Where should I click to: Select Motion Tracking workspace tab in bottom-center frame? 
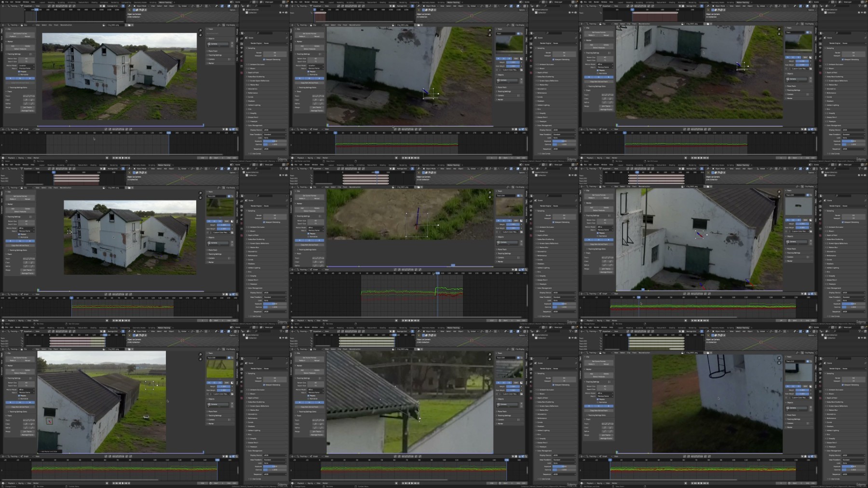coord(453,327)
